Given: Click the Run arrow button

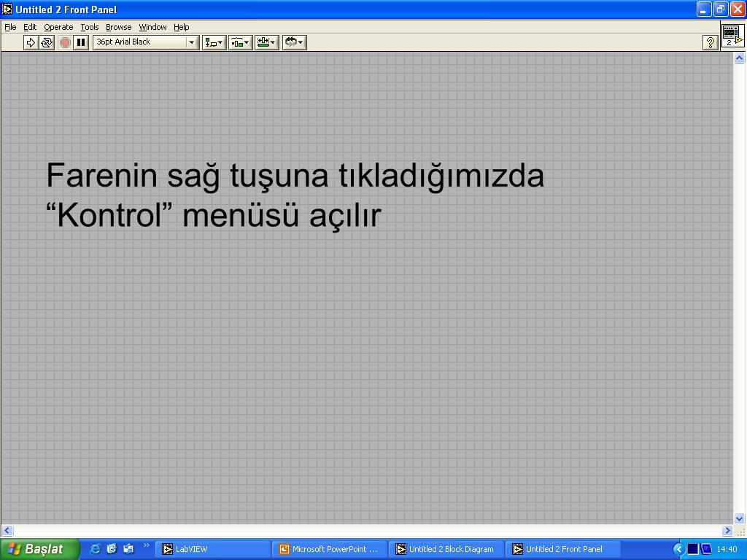Looking at the screenshot, I should (x=31, y=42).
